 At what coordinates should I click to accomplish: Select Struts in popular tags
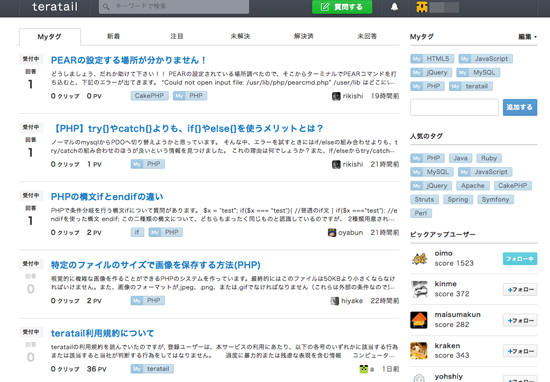[x=424, y=200]
